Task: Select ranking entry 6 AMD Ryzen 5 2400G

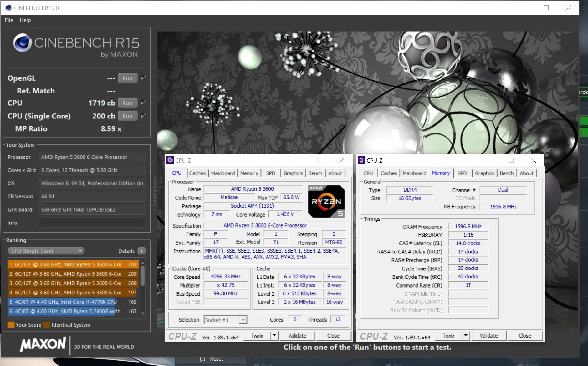Action: tap(73, 311)
